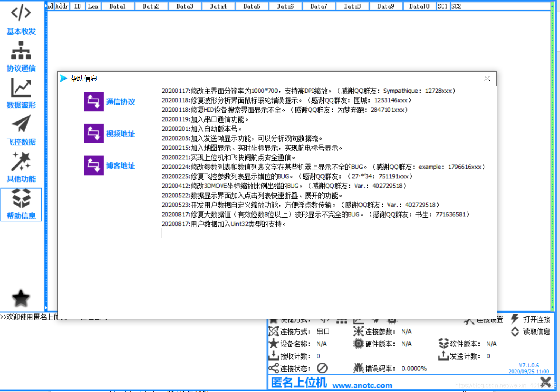Click changelog line 20200221 航点安全通信
The width and height of the screenshot is (560, 392).
[x=228, y=158]
